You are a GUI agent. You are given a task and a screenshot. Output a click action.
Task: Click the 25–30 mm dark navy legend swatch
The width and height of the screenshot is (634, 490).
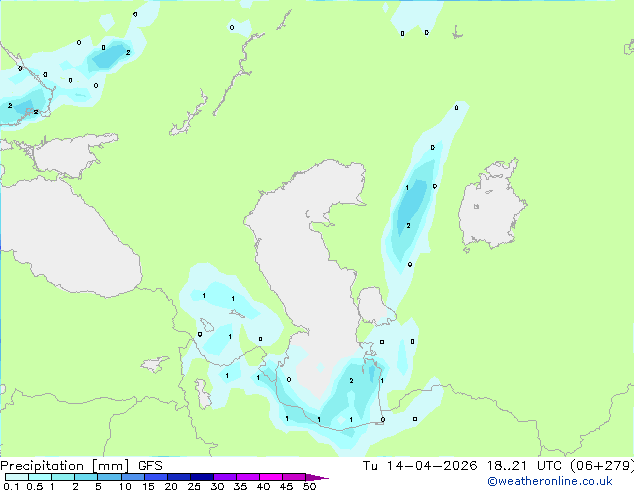202,477
